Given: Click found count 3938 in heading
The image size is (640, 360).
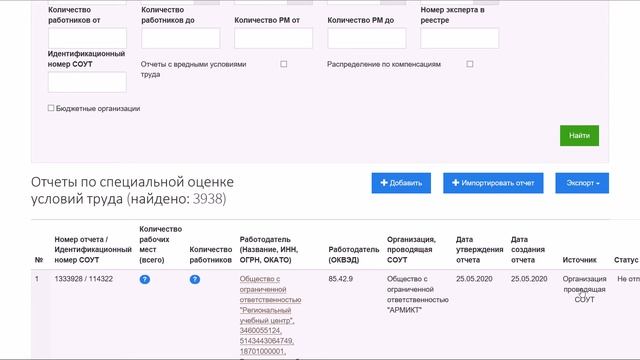Looking at the screenshot, I should 208,199.
